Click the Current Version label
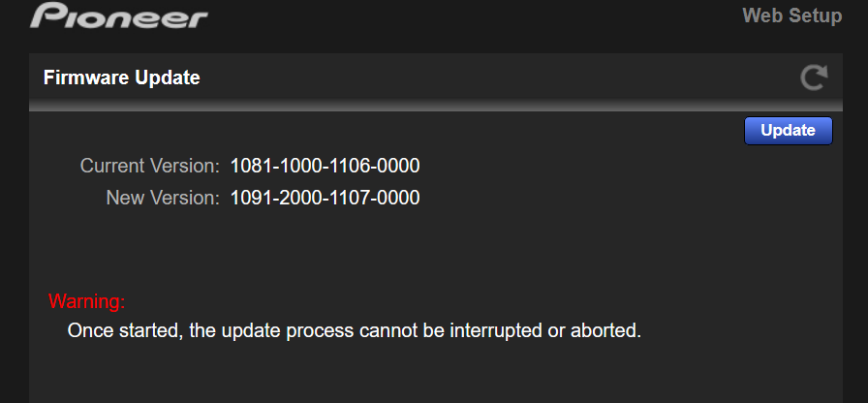868x403 pixels. 150,166
